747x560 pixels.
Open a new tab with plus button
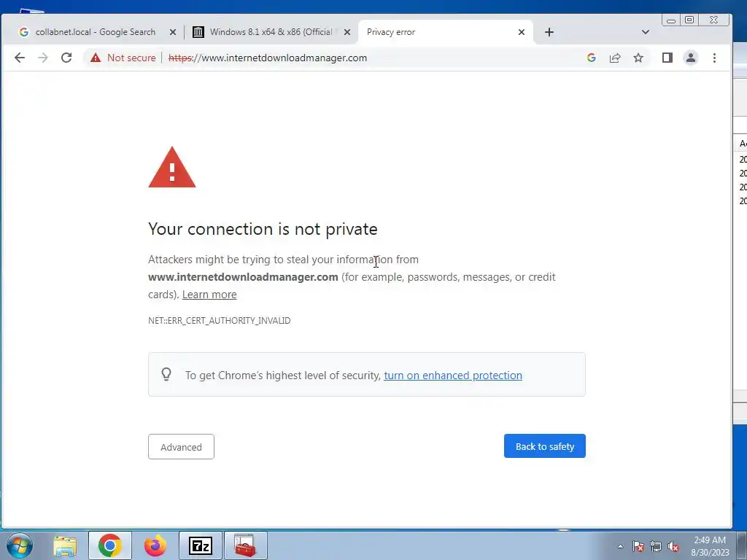(549, 32)
